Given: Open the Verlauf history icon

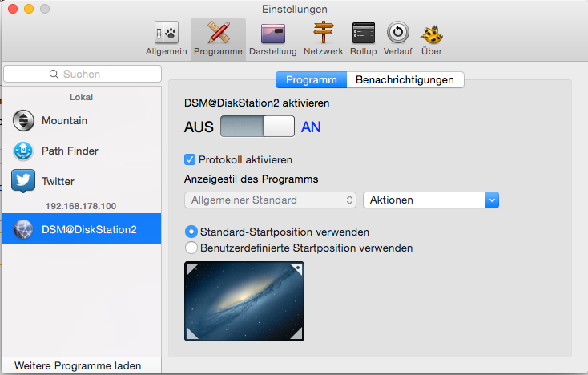Looking at the screenshot, I should coord(398,38).
